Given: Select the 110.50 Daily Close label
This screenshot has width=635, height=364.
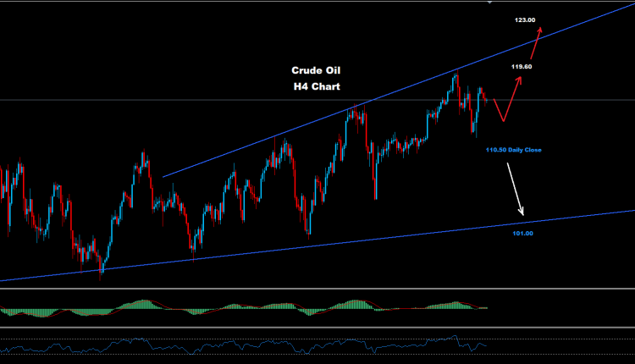Looking at the screenshot, I should pyautogui.click(x=514, y=150).
